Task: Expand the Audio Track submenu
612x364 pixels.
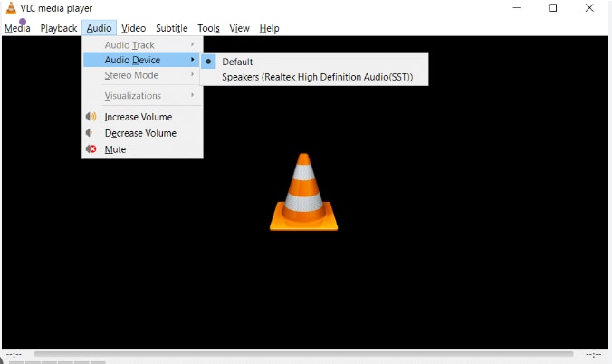Action: click(x=142, y=45)
